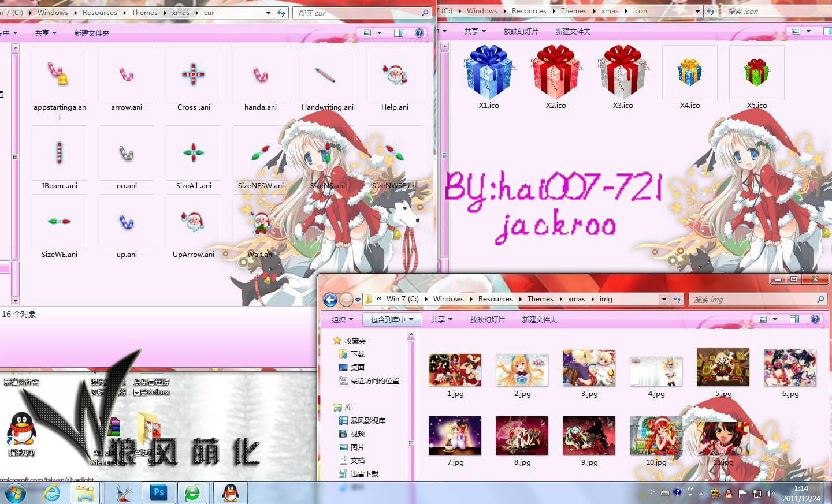832x504 pixels.
Task: Select the Help.ani Santa cursor file
Action: coord(395,75)
